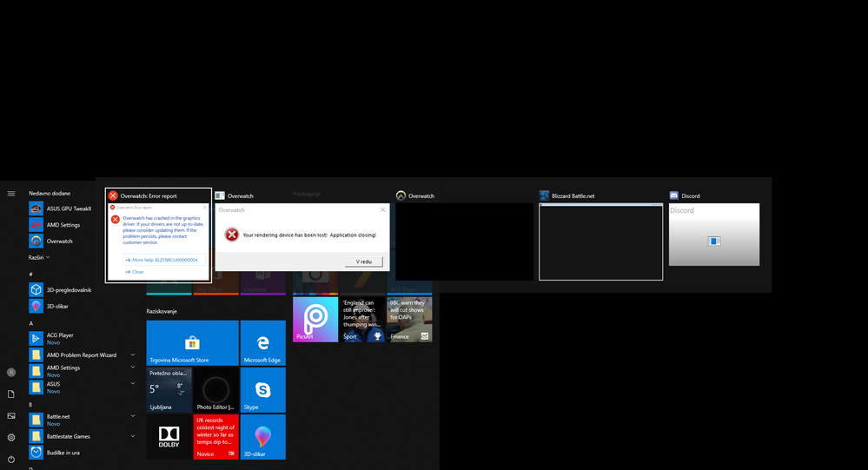
Task: Open the user account icon in Start sidebar
Action: coord(11,373)
